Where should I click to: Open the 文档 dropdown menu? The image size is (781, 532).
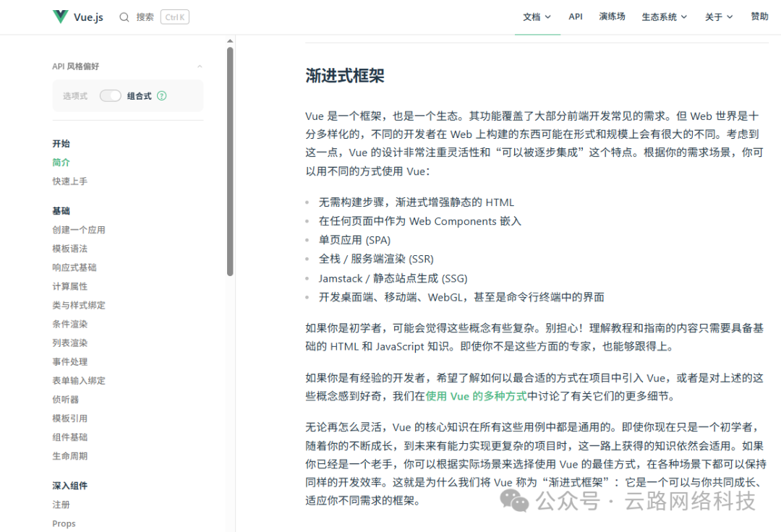(x=537, y=17)
